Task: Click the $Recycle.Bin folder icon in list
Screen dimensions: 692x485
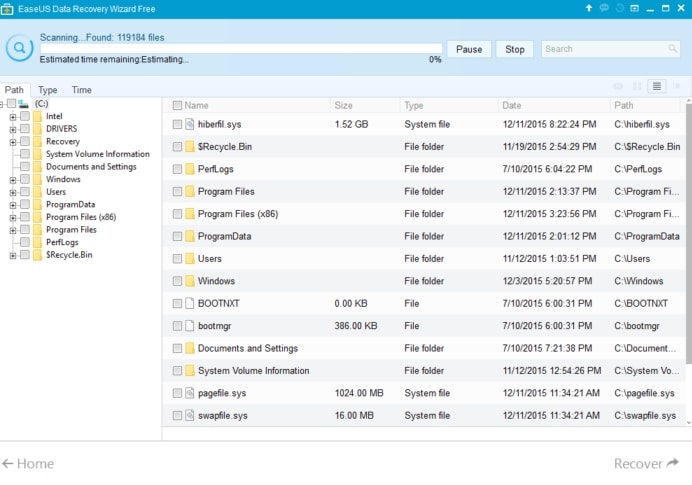Action: click(x=190, y=147)
